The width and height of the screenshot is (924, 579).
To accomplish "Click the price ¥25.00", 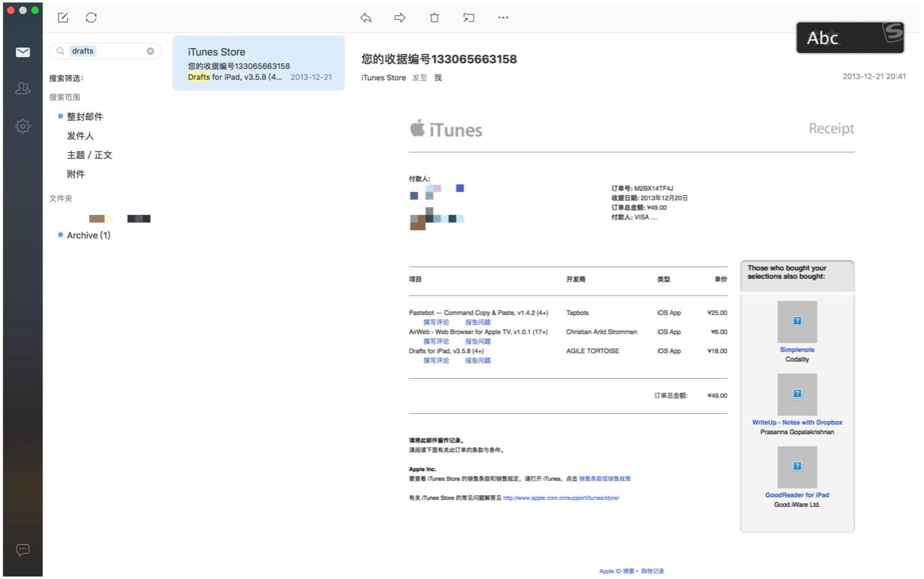I will (717, 313).
